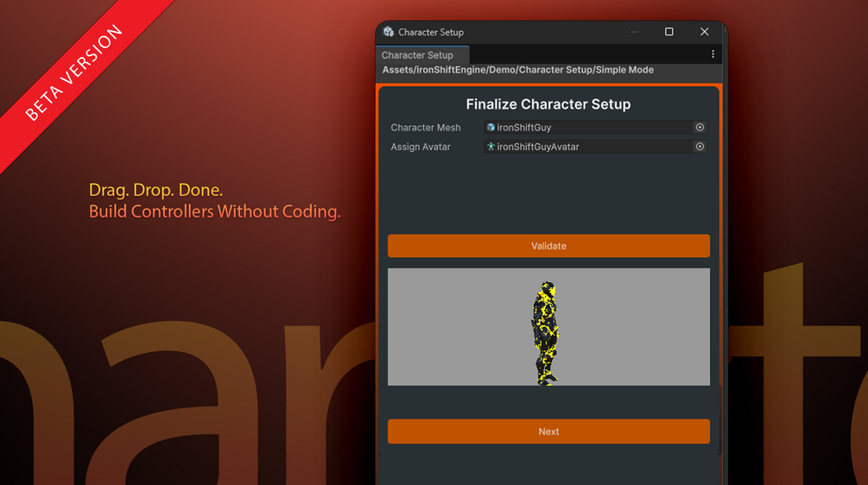Click the Unity icon in title bar

pyautogui.click(x=389, y=32)
